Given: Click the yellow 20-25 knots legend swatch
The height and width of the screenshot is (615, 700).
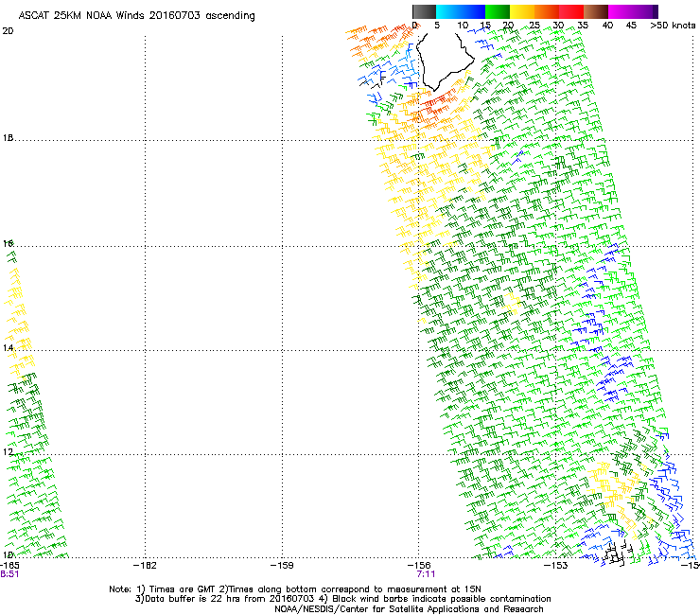Looking at the screenshot, I should [x=522, y=11].
